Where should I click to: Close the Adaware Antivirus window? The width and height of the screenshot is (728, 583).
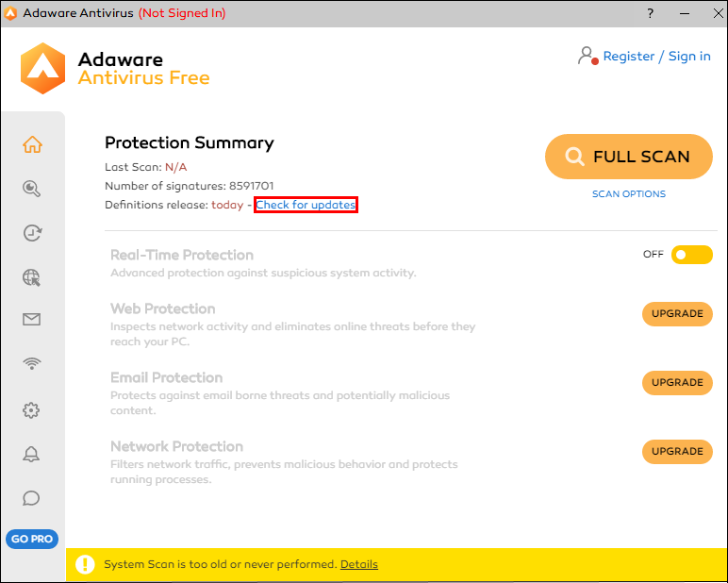(x=719, y=13)
